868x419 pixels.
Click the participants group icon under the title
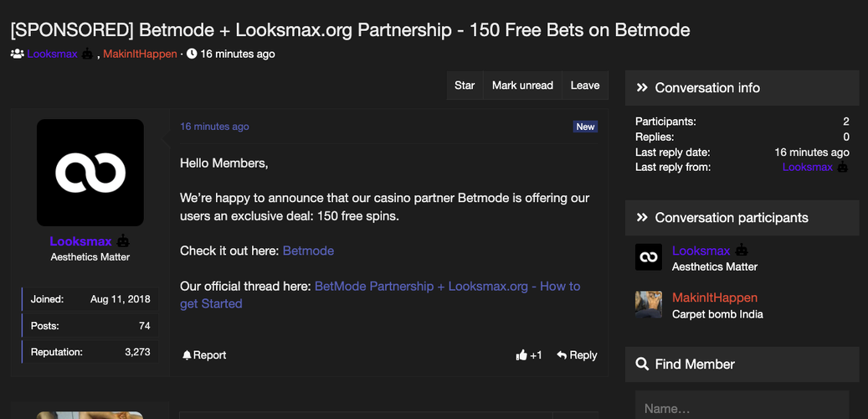[17, 54]
